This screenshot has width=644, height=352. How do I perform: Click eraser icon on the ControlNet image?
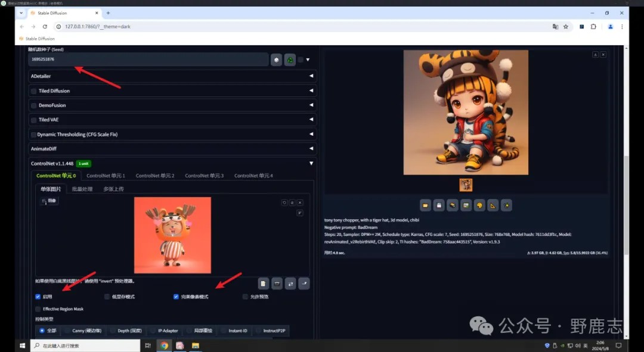(292, 203)
